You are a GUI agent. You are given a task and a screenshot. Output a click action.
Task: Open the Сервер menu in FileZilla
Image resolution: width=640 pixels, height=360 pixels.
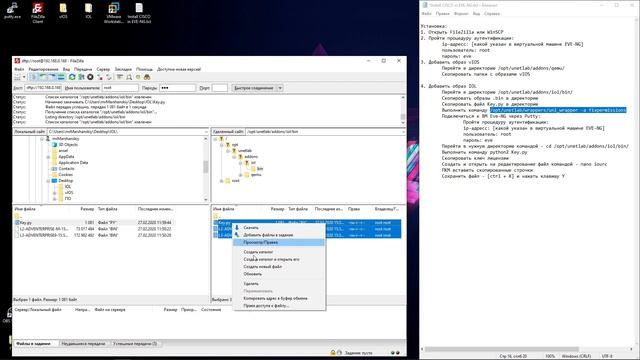[103, 69]
